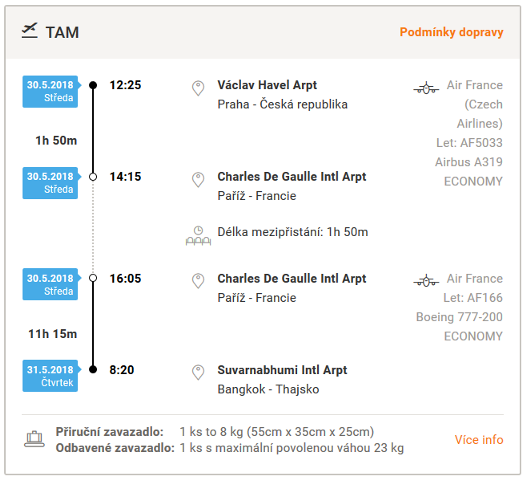Click the location pin beside the 16:05 Charles De Gaulle departure
526x478 pixels.
pyautogui.click(x=198, y=281)
